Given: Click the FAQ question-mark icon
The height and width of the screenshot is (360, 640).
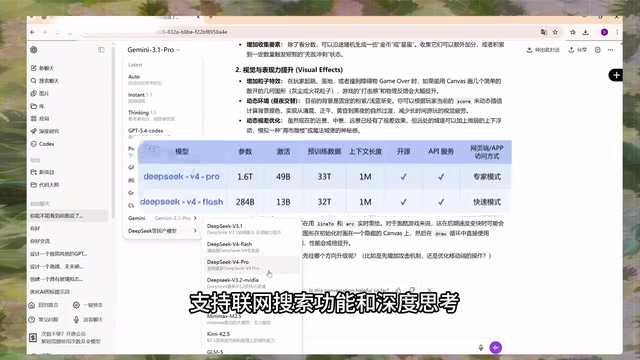Looking at the screenshot, I should click(32, 320).
